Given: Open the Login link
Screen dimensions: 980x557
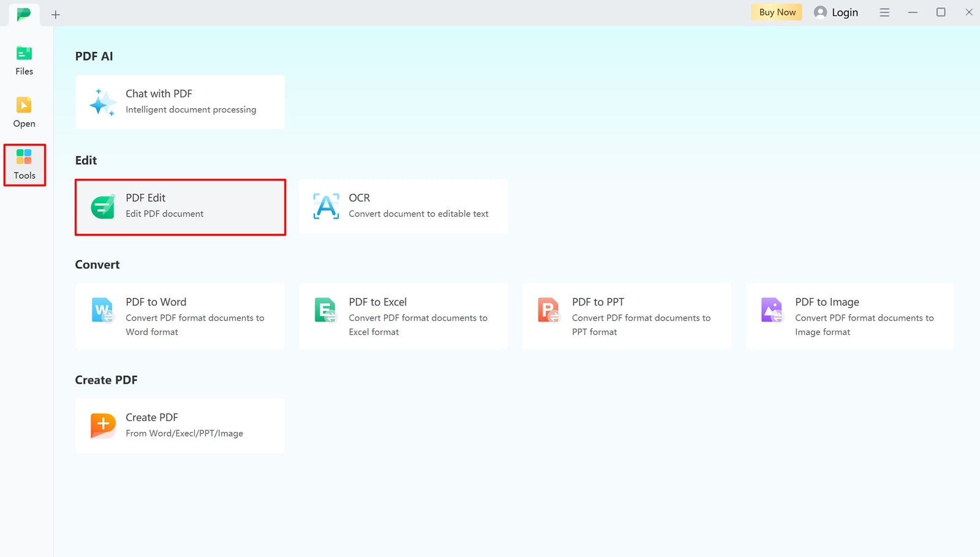Looking at the screenshot, I should [845, 12].
